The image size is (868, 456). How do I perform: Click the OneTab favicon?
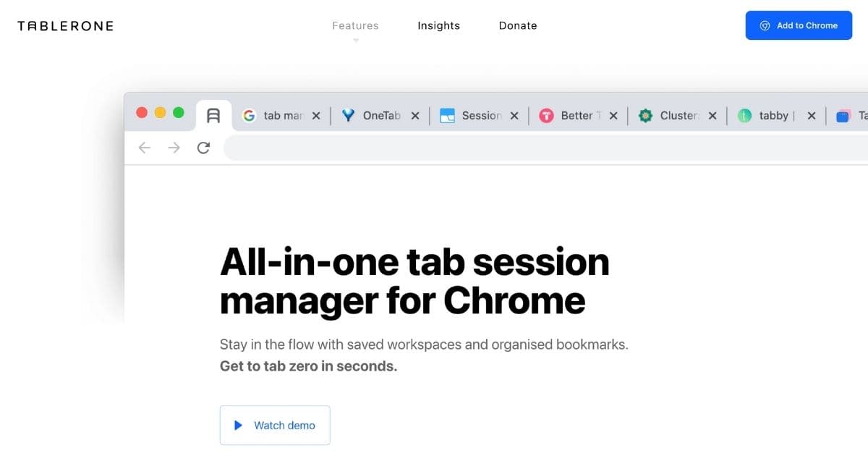[348, 115]
